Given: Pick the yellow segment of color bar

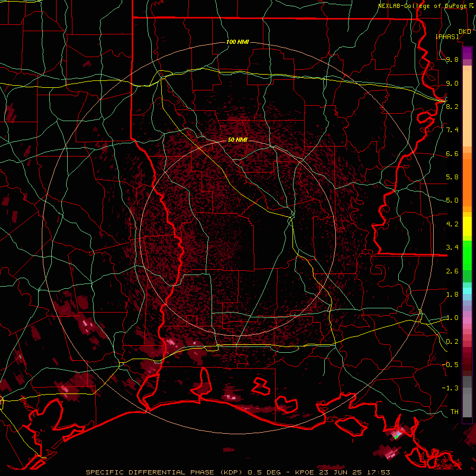Looking at the screenshot, I should [467, 226].
